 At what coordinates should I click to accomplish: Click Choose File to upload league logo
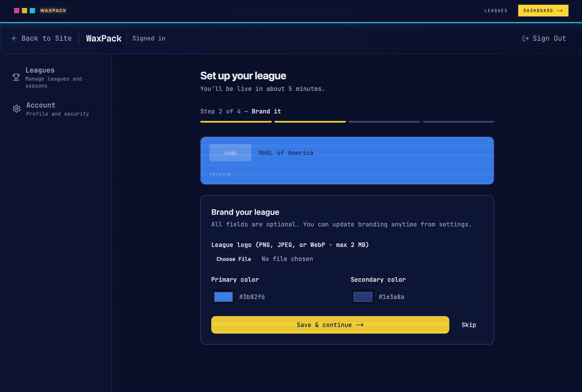coord(234,259)
